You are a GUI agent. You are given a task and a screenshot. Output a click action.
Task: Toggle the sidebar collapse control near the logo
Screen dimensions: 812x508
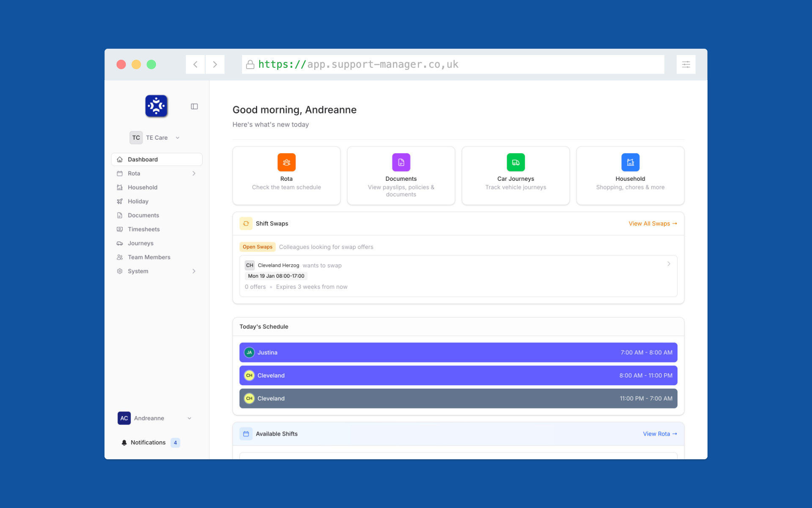[x=194, y=106]
